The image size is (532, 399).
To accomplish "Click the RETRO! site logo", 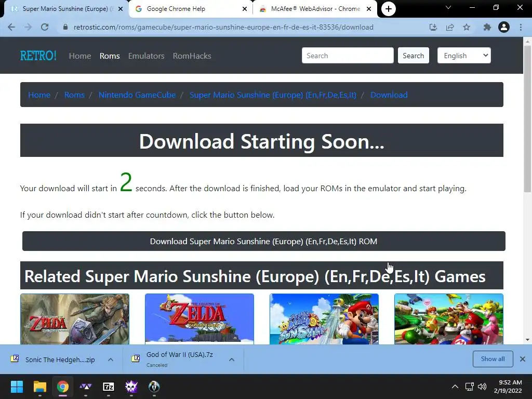I will (38, 56).
